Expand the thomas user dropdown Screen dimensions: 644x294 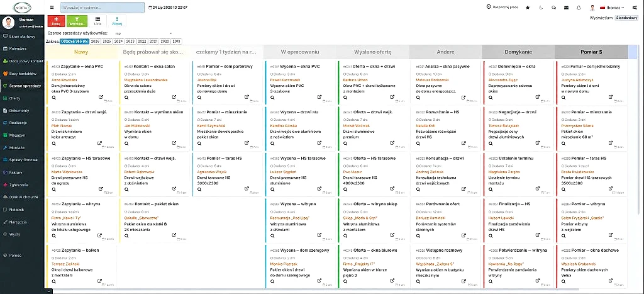point(613,8)
